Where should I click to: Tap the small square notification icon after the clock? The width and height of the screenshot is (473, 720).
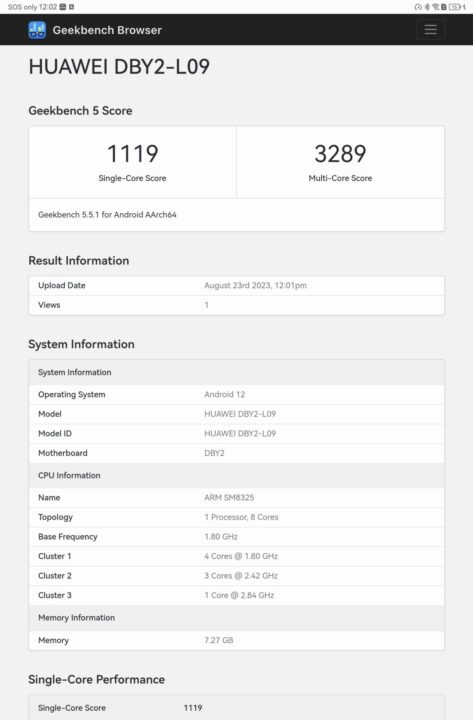pyautogui.click(x=72, y=7)
